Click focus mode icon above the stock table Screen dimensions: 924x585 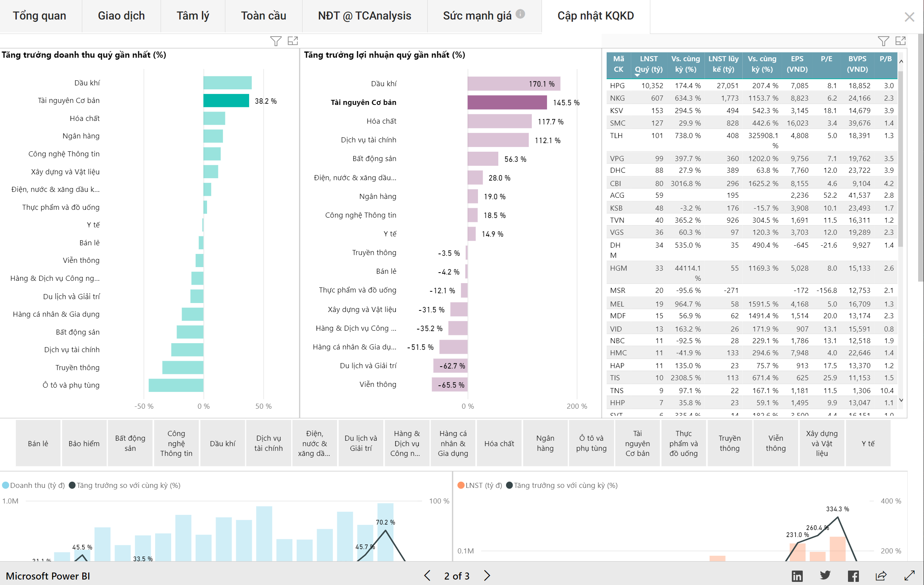coord(901,41)
